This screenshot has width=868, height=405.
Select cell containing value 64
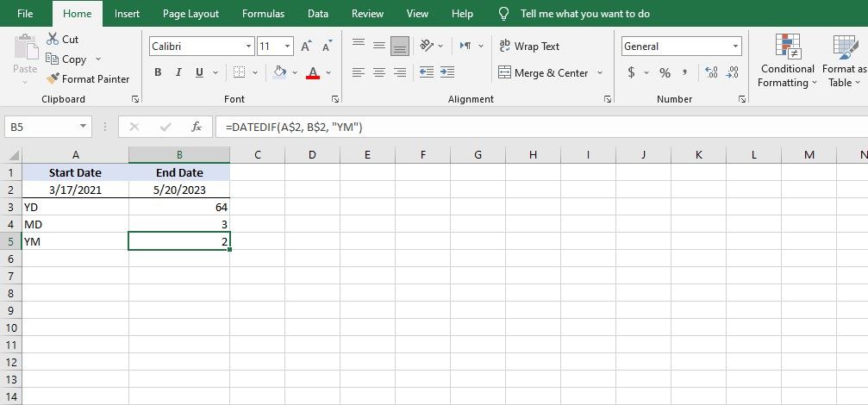[x=179, y=207]
